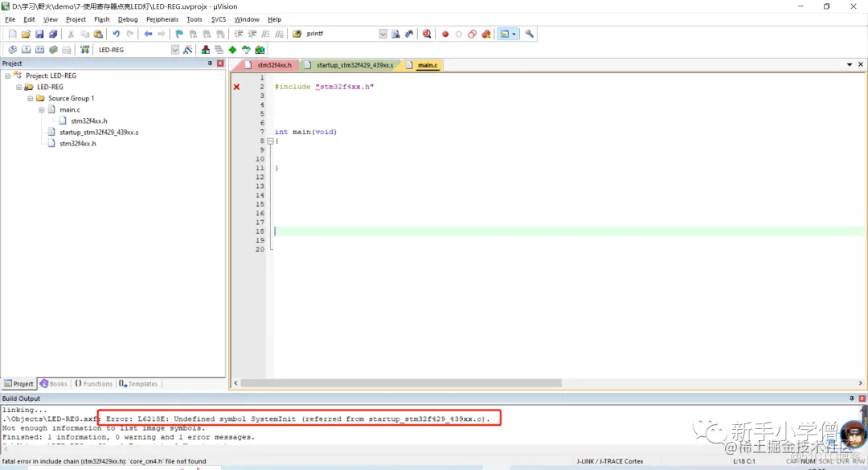Open Pack Installer icon
868x470 pixels.
(260, 50)
